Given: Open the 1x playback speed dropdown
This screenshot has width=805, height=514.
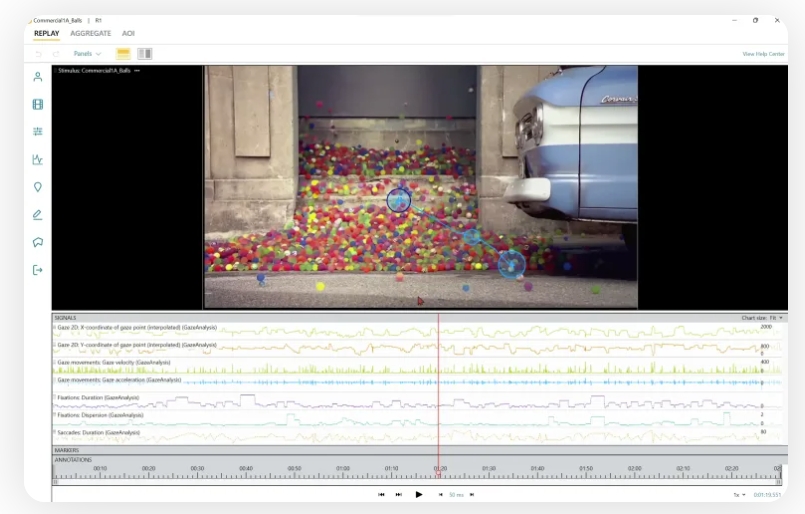Looking at the screenshot, I should pyautogui.click(x=737, y=495).
